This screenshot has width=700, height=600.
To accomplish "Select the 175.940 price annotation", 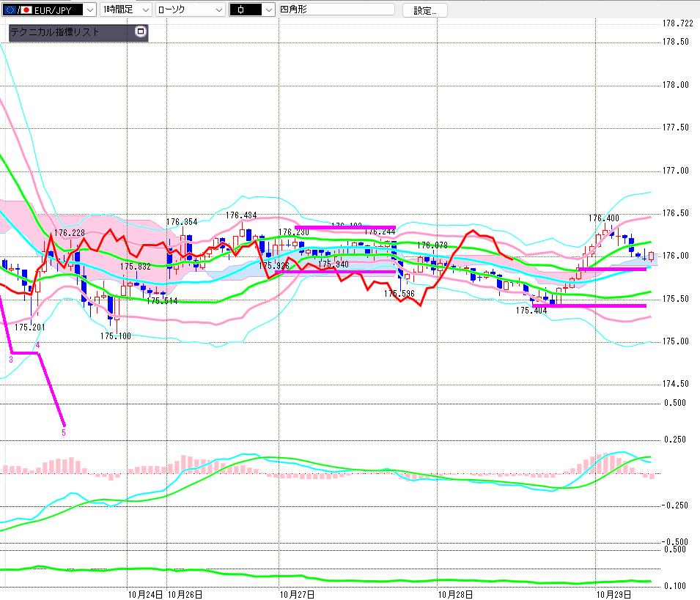I will [334, 264].
